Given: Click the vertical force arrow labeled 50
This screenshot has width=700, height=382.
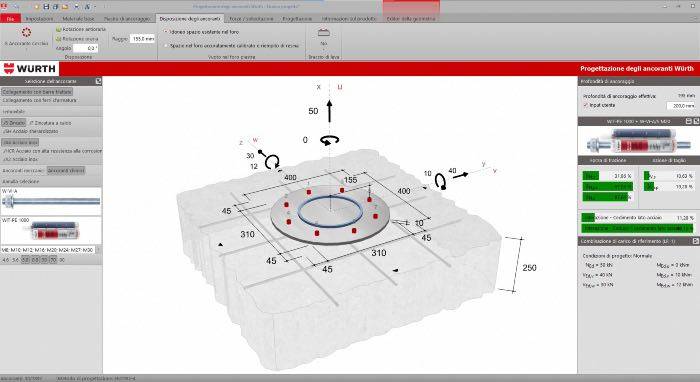Looking at the screenshot, I should click(329, 111).
